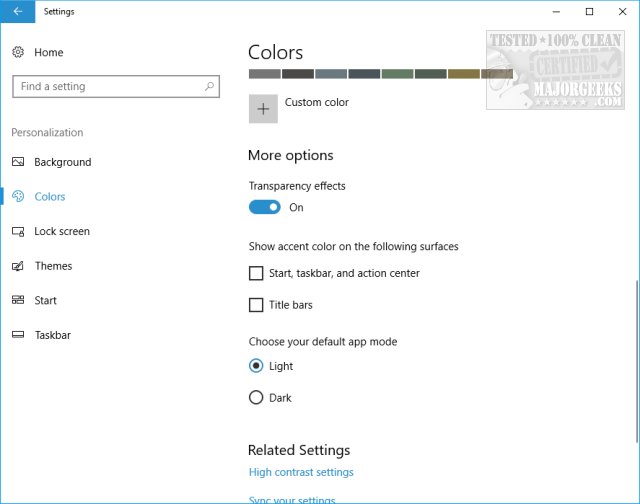Pick the olive-gold color swatch
Screen dimensions: 640x504
click(464, 74)
